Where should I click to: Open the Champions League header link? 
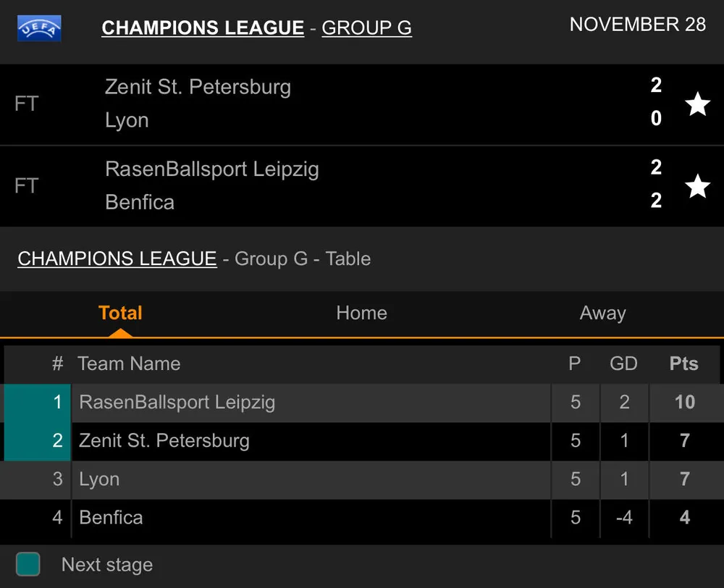click(x=203, y=28)
